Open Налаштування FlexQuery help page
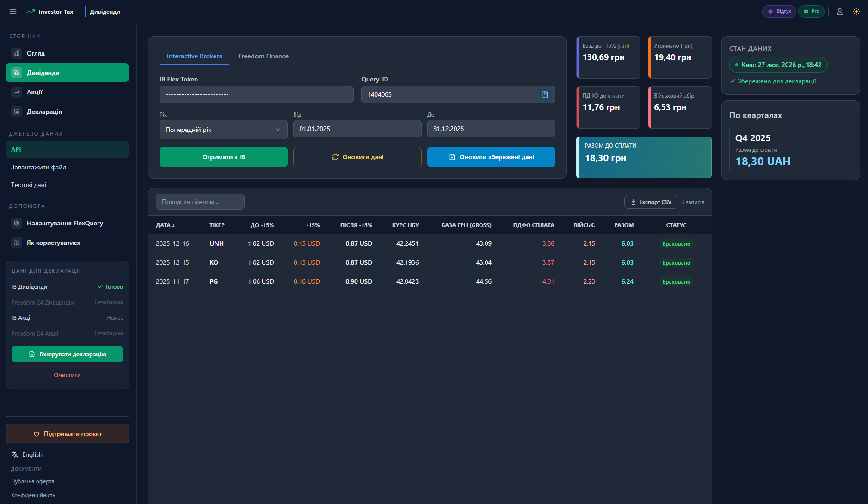868x504 pixels. (65, 223)
